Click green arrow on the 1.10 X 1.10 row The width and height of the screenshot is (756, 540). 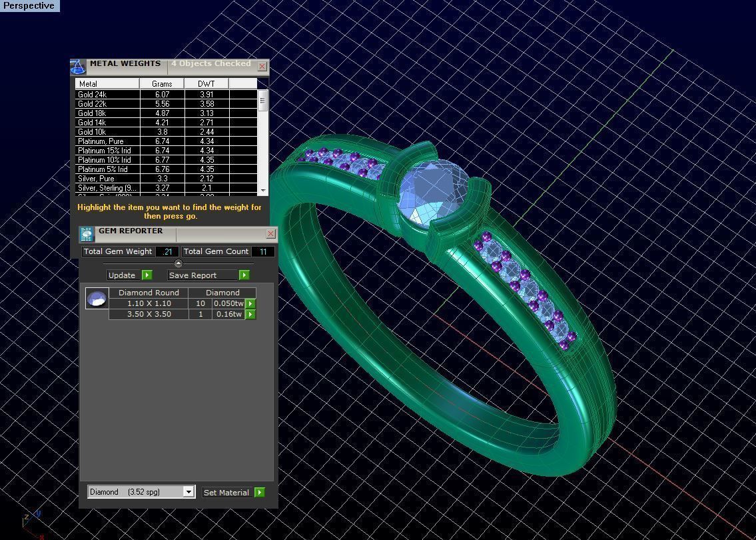[250, 303]
